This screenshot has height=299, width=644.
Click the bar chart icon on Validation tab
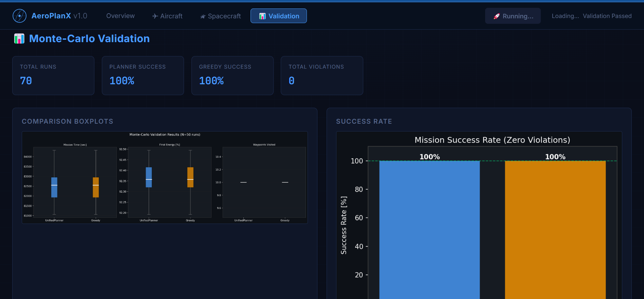[262, 16]
